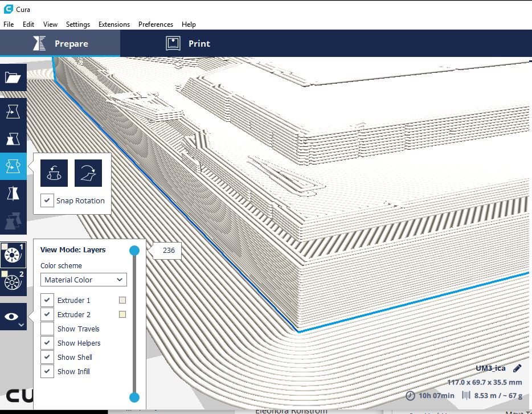Select the Mirror tool in sidebar
The image size is (532, 414).
pos(13,194)
